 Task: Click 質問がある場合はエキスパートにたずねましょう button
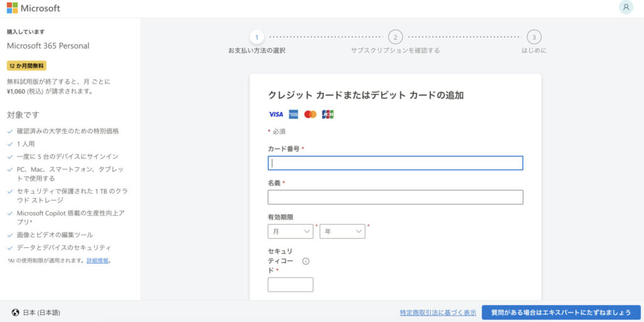[x=561, y=313]
